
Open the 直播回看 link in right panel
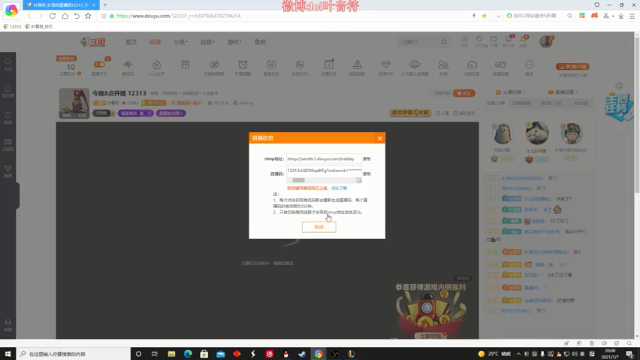[x=562, y=92]
